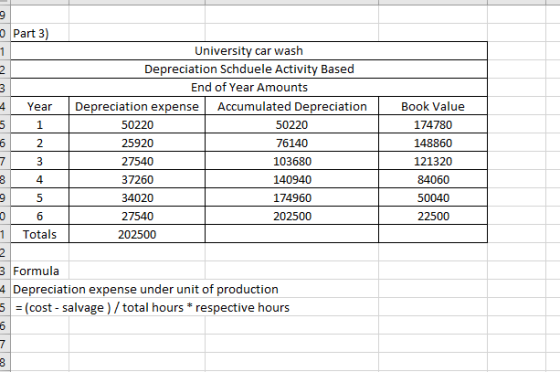
Task: Select the 'Year' column header cell
Action: pos(40,106)
